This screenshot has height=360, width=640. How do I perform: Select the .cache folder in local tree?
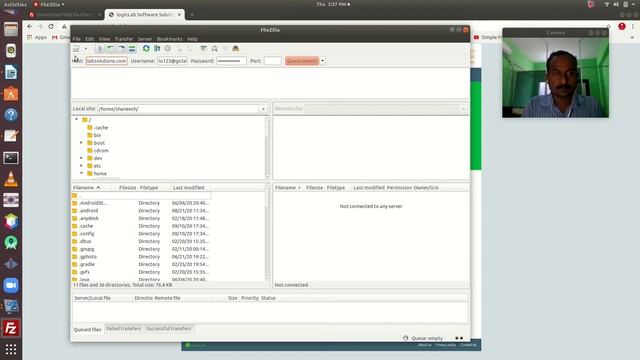[x=98, y=127]
